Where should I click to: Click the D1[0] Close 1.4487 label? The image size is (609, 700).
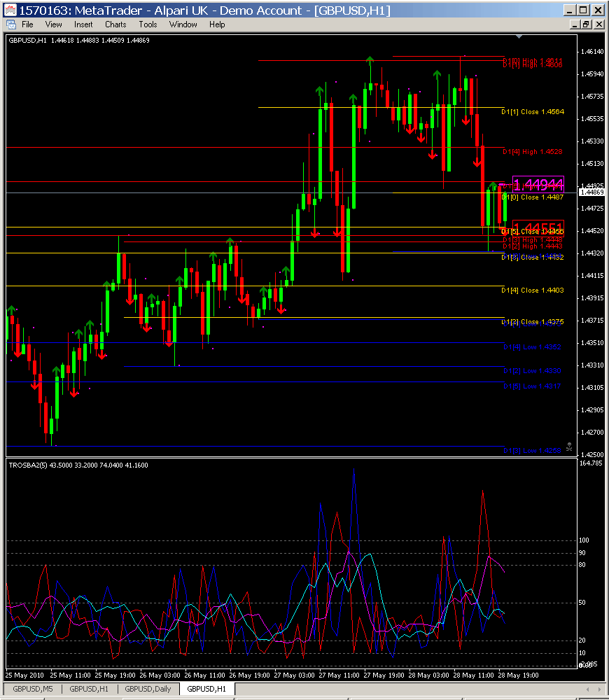pyautogui.click(x=533, y=197)
